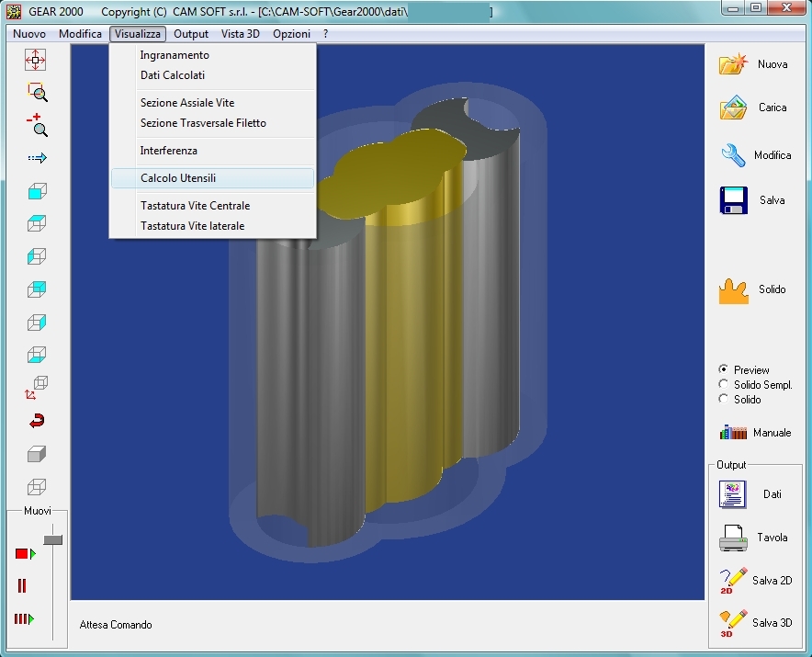Open the Vista 3D menu
The image size is (812, 657).
click(241, 34)
